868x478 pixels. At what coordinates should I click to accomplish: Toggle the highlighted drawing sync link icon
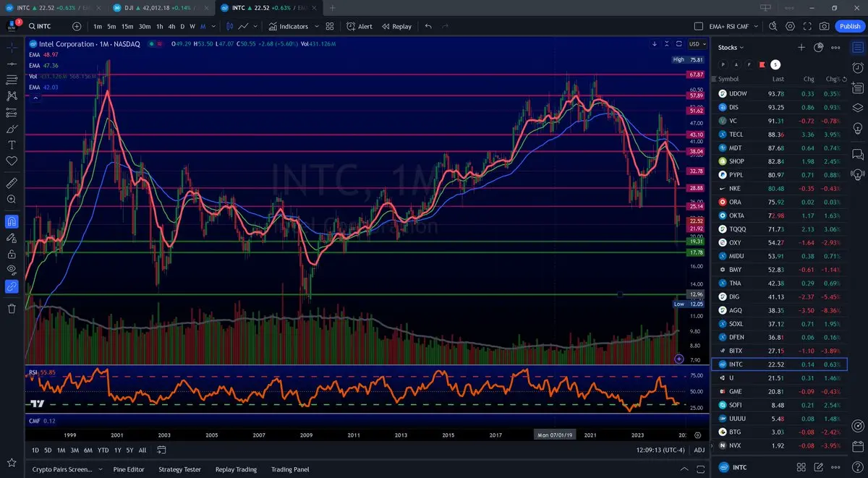coord(12,286)
